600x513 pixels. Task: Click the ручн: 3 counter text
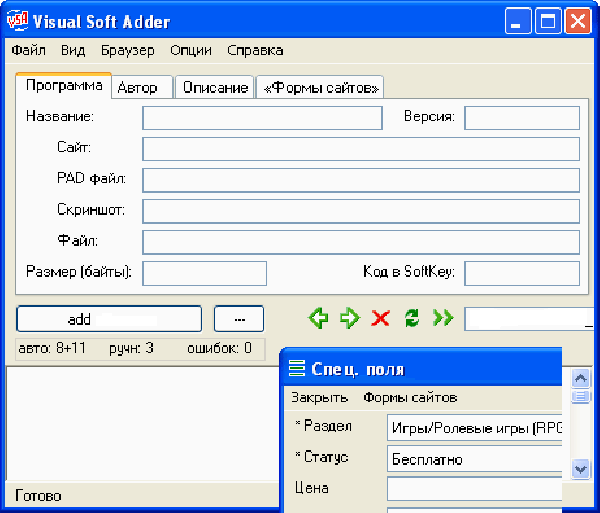131,348
